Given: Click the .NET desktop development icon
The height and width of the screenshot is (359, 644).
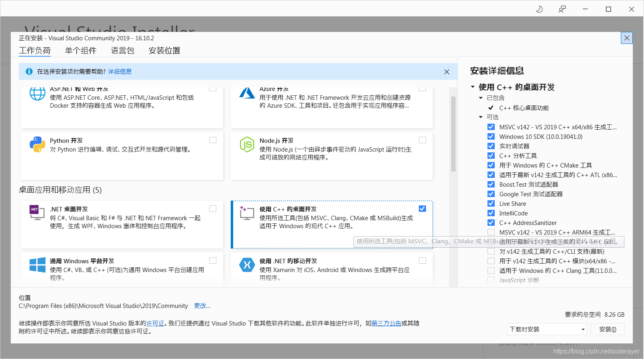Looking at the screenshot, I should (x=37, y=213).
